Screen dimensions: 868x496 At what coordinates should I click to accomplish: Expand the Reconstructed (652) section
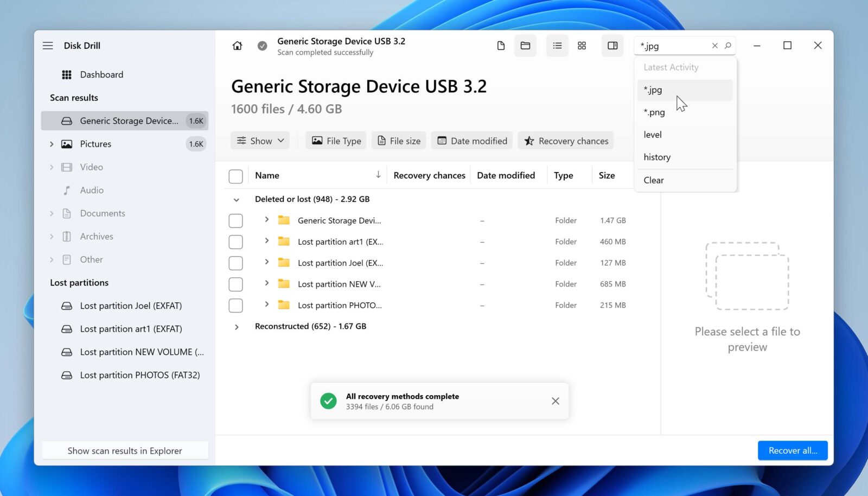pyautogui.click(x=237, y=326)
